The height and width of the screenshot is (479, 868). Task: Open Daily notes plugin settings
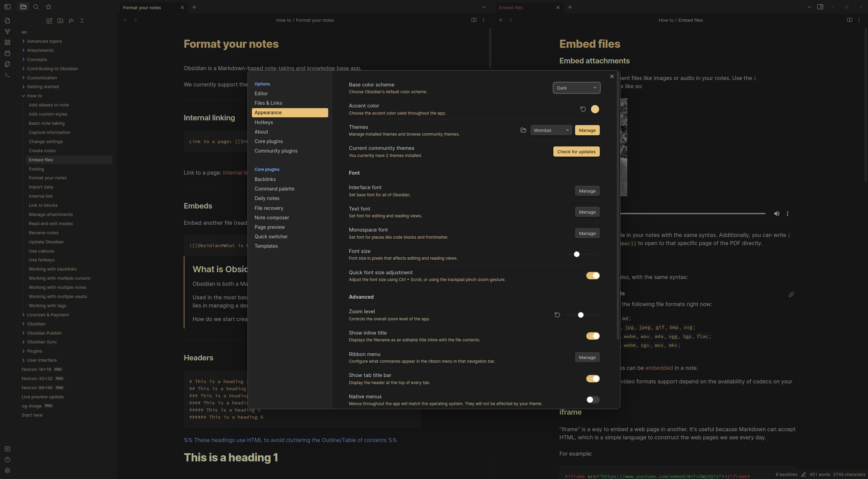pyautogui.click(x=290, y=198)
